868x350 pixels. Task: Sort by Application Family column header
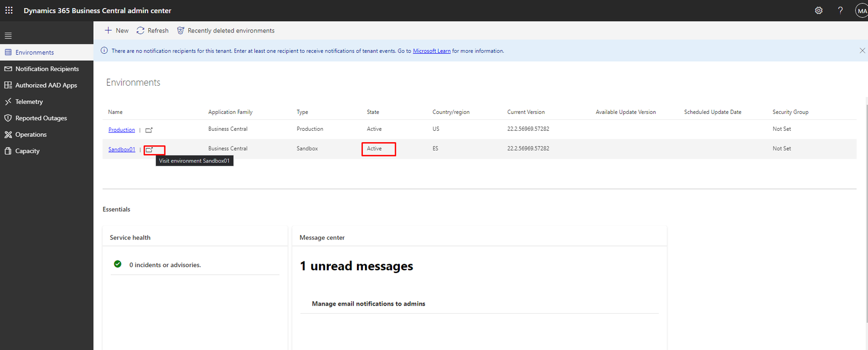coord(231,112)
